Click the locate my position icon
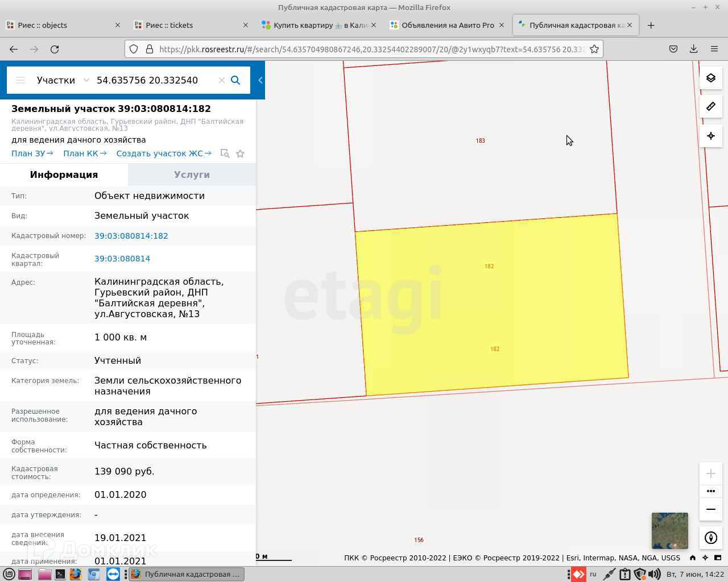 pyautogui.click(x=710, y=136)
